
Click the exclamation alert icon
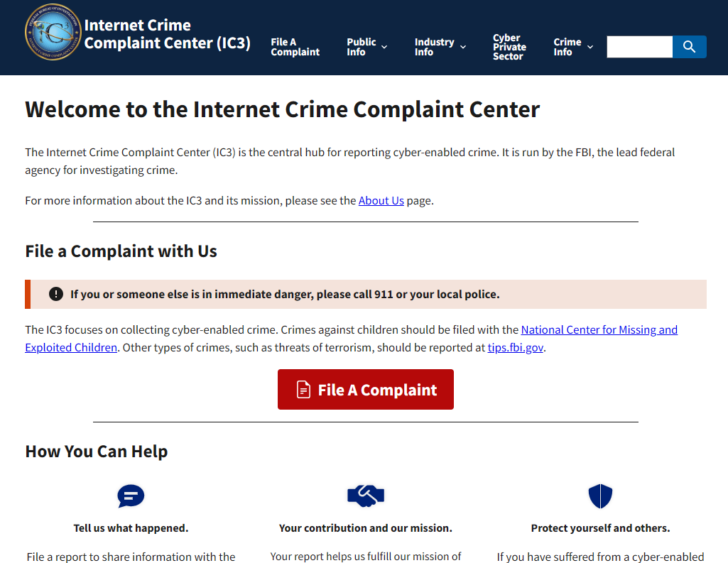click(56, 294)
